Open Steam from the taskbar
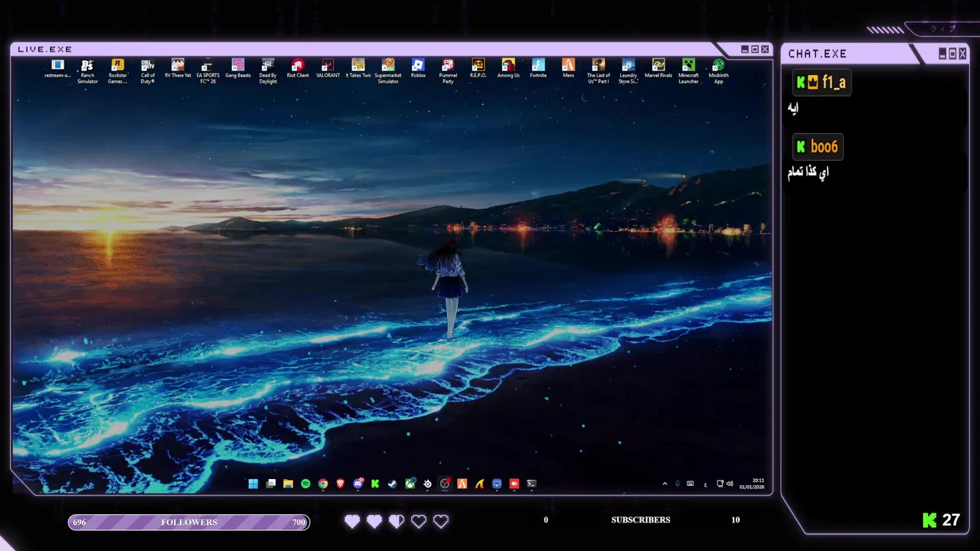The width and height of the screenshot is (980, 551). pyautogui.click(x=393, y=484)
